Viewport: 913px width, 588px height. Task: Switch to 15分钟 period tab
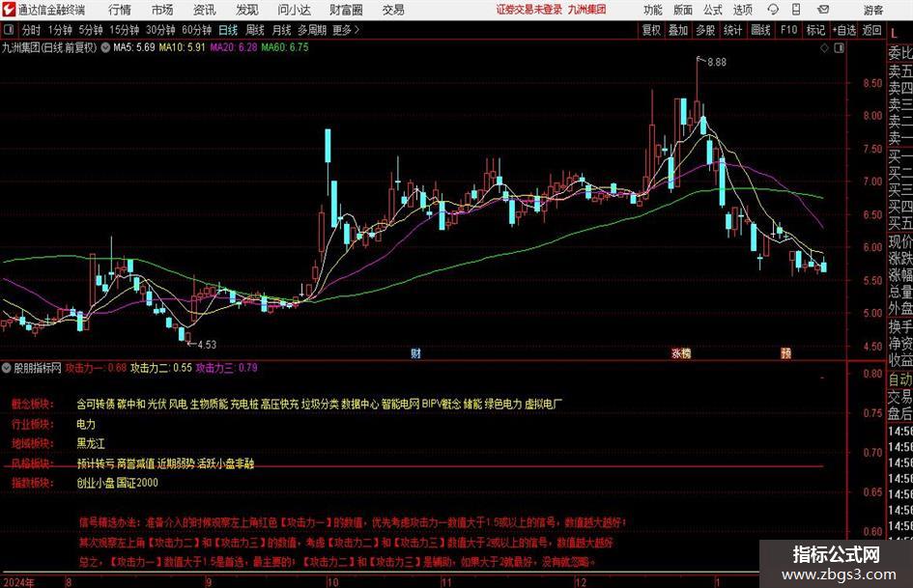[x=125, y=30]
